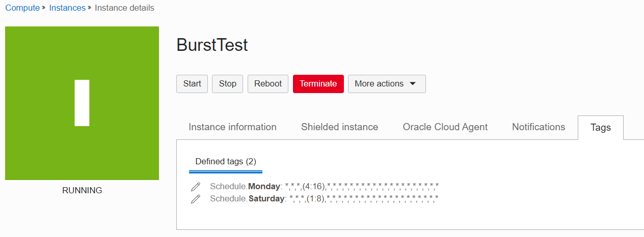Select the Tags tab
The height and width of the screenshot is (237, 644).
(x=600, y=128)
